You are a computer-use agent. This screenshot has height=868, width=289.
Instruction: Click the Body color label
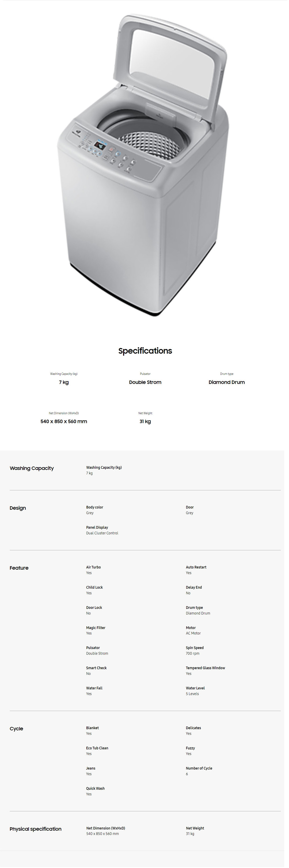pyautogui.click(x=94, y=507)
